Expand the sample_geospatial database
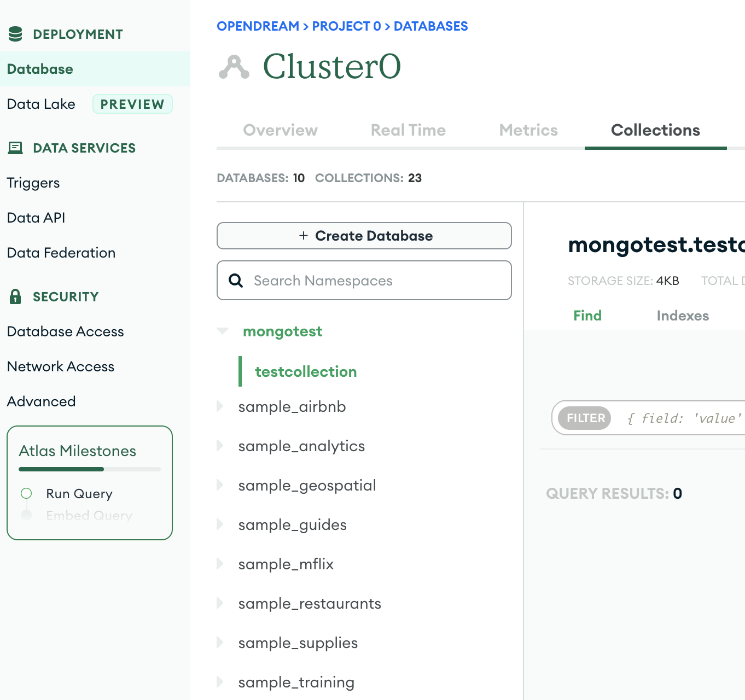Viewport: 745px width, 700px height. (x=220, y=485)
